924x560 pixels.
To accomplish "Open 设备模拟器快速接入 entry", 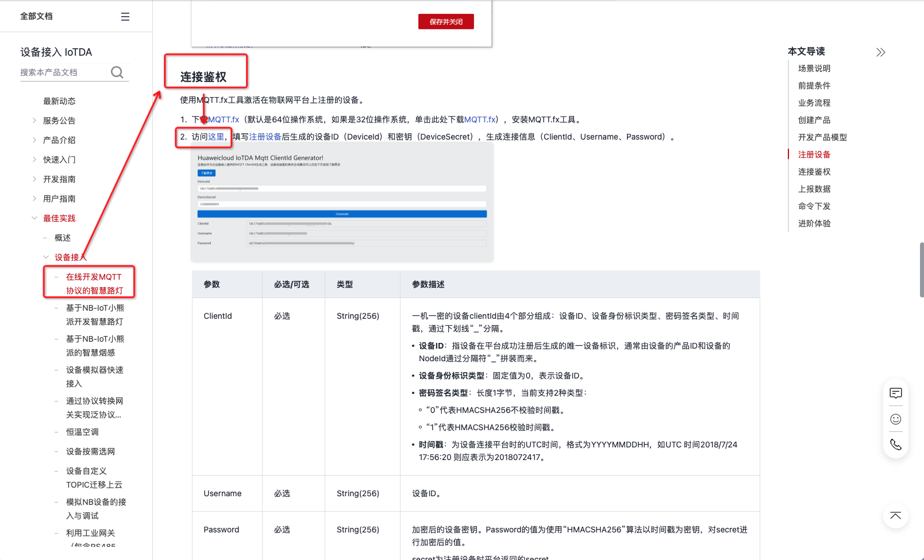I will [95, 377].
